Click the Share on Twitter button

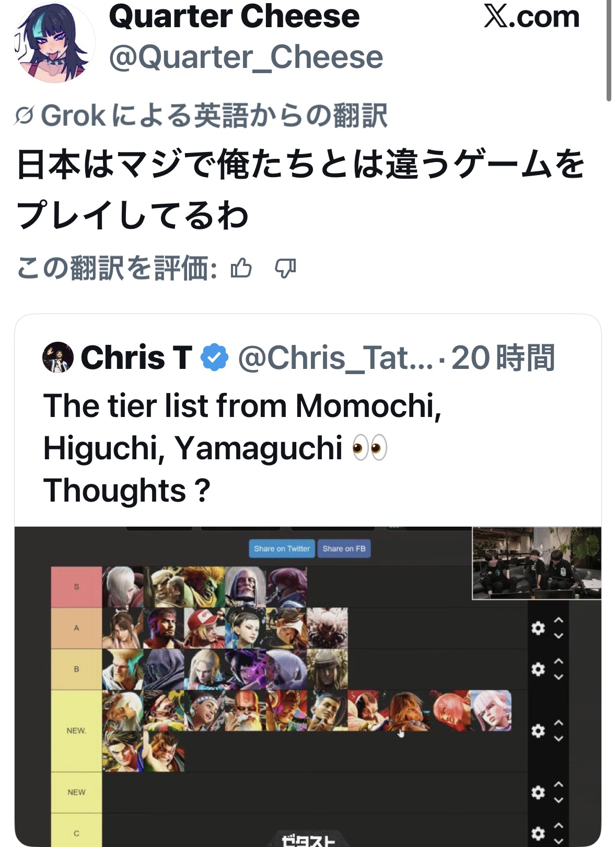(x=282, y=549)
